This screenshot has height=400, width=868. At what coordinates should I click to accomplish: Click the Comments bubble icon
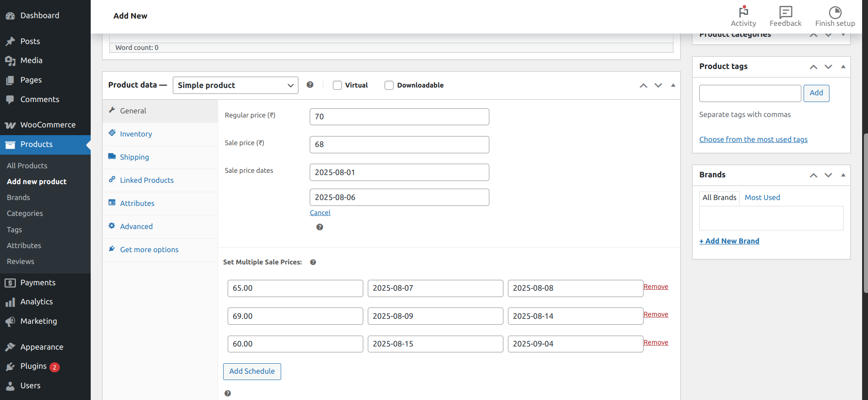[x=10, y=100]
